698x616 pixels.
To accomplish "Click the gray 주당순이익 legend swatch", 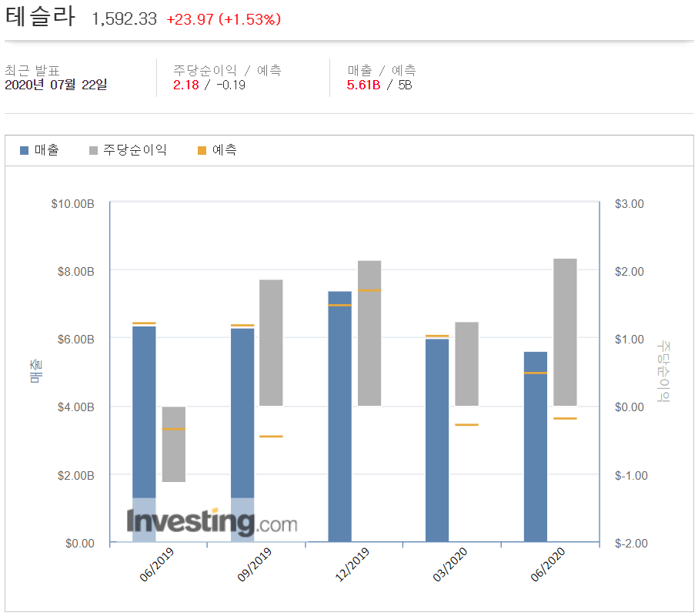I will pos(93,151).
